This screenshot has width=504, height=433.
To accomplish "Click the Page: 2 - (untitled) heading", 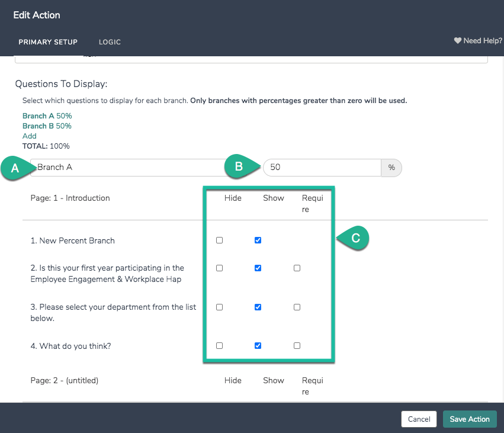I will [65, 381].
